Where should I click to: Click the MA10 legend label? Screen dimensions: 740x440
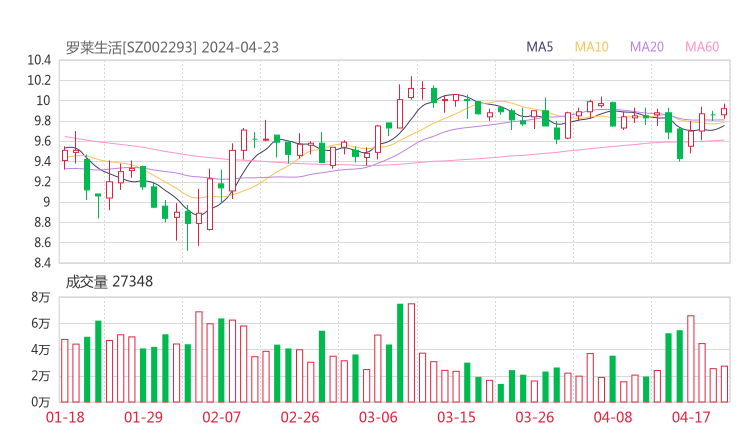pos(591,47)
